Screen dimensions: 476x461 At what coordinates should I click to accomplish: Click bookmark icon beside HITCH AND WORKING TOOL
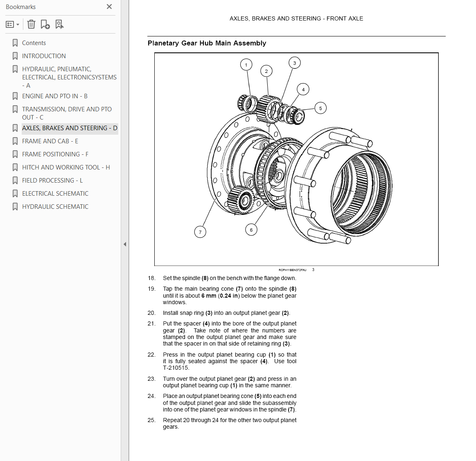click(x=15, y=167)
